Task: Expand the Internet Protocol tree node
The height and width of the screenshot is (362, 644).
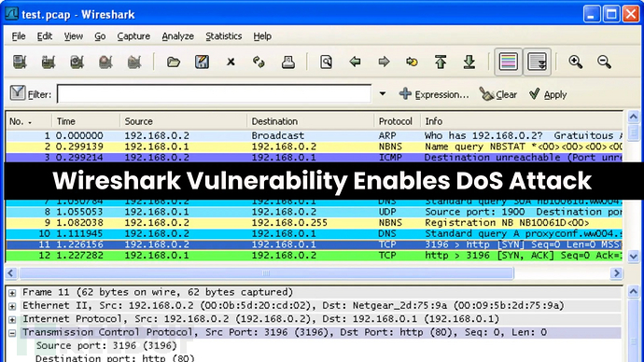Action: 12,320
